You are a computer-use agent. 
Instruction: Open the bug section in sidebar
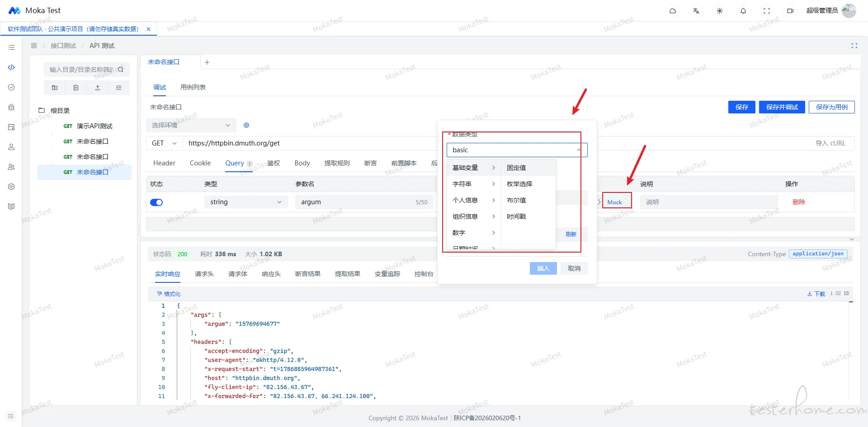[11, 107]
